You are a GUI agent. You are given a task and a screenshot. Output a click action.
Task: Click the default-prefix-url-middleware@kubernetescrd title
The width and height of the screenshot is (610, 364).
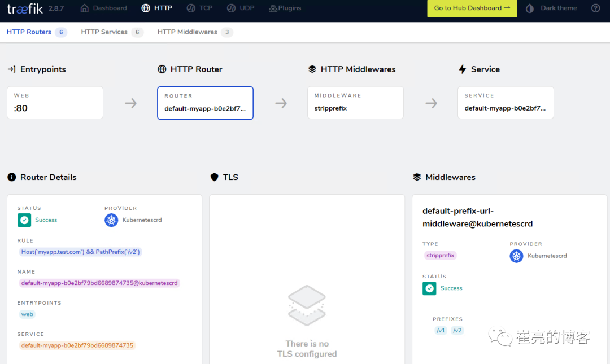point(477,217)
